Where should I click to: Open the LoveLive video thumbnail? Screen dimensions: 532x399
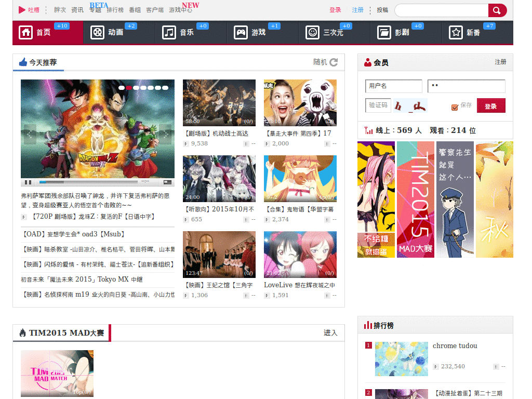coord(300,255)
